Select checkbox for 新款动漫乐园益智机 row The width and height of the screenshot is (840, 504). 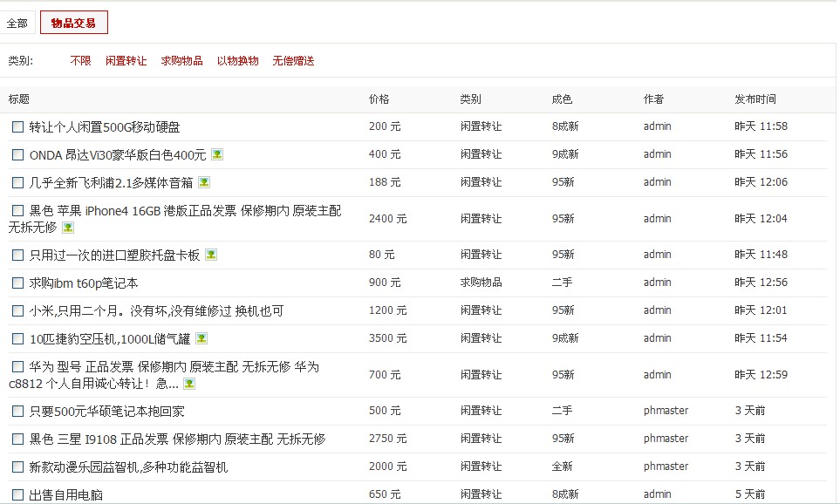tap(17, 467)
